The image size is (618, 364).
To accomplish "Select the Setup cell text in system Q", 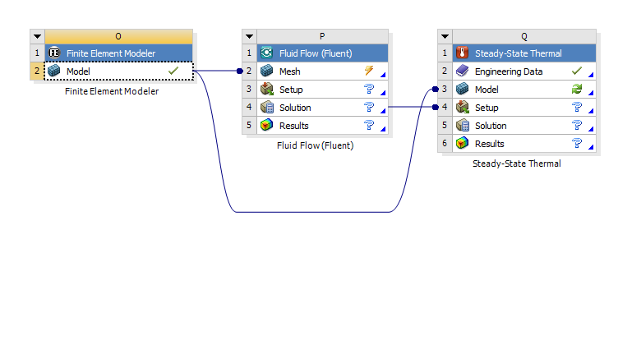I will pyautogui.click(x=487, y=108).
